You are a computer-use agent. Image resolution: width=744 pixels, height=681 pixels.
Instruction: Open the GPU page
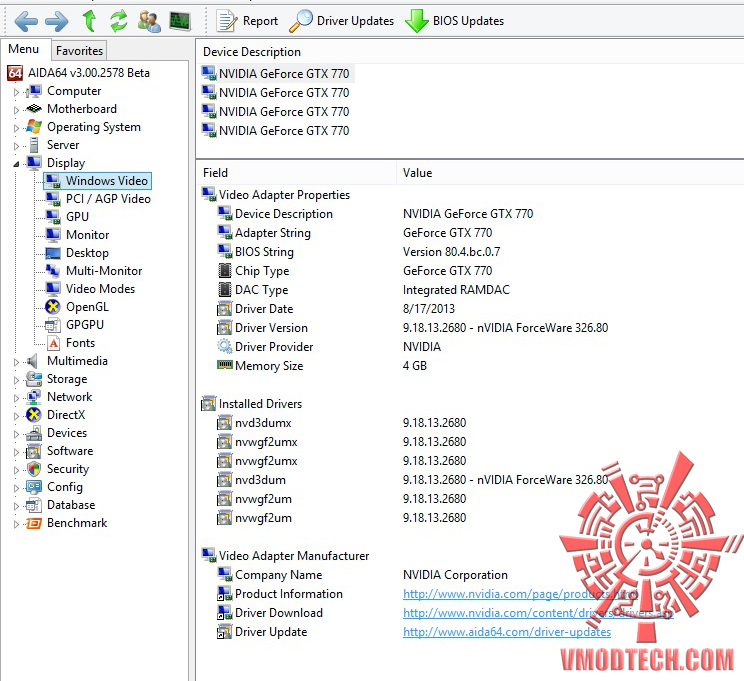point(67,217)
